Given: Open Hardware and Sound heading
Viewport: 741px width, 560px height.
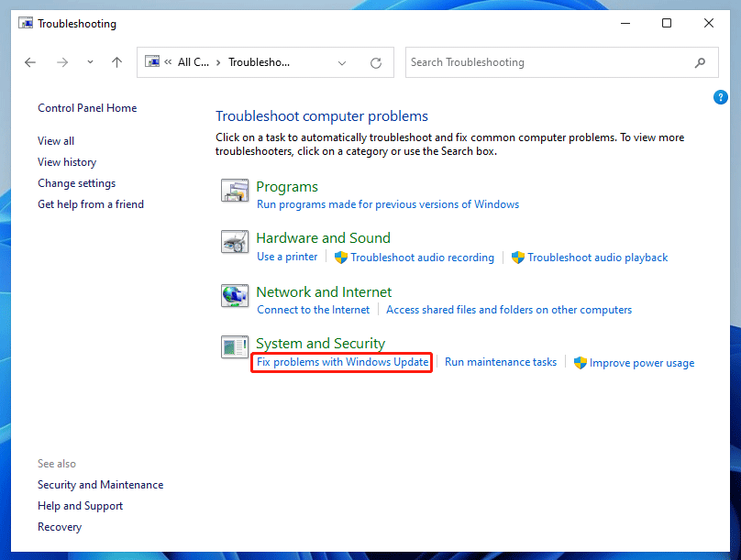Looking at the screenshot, I should [323, 238].
